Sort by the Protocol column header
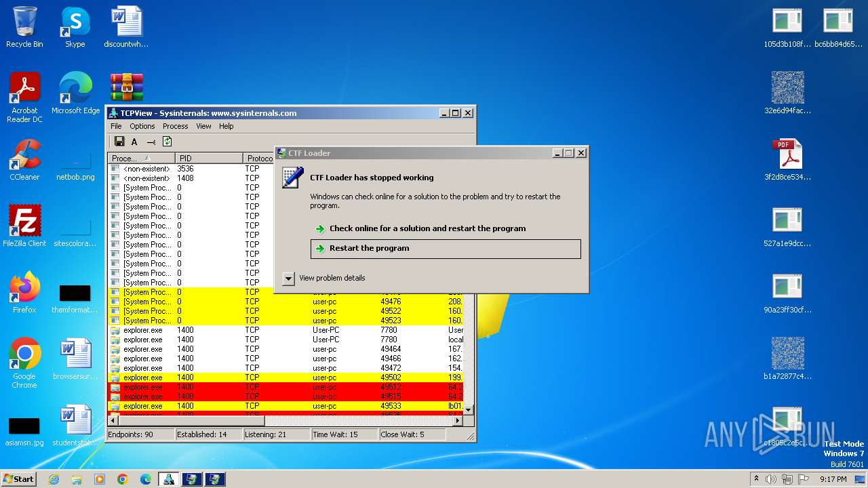Image resolution: width=868 pixels, height=488 pixels. pos(258,158)
